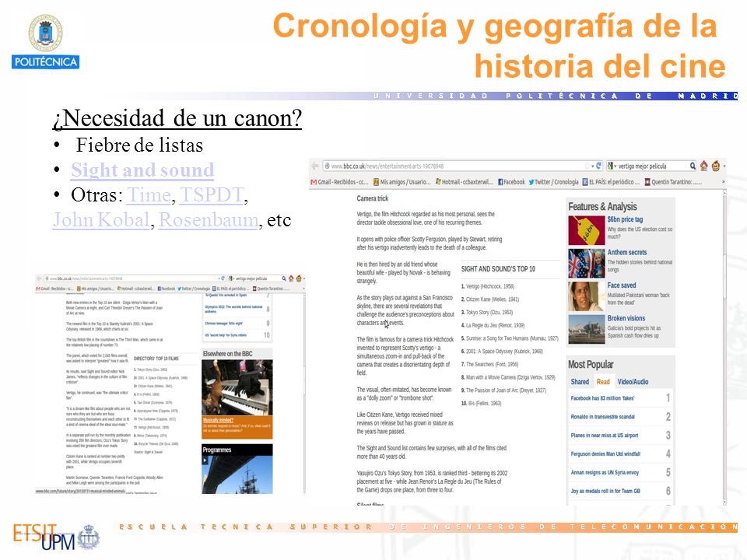Click the Face saved woman thumbnail
This screenshot has width=747, height=560.
pos(587,296)
